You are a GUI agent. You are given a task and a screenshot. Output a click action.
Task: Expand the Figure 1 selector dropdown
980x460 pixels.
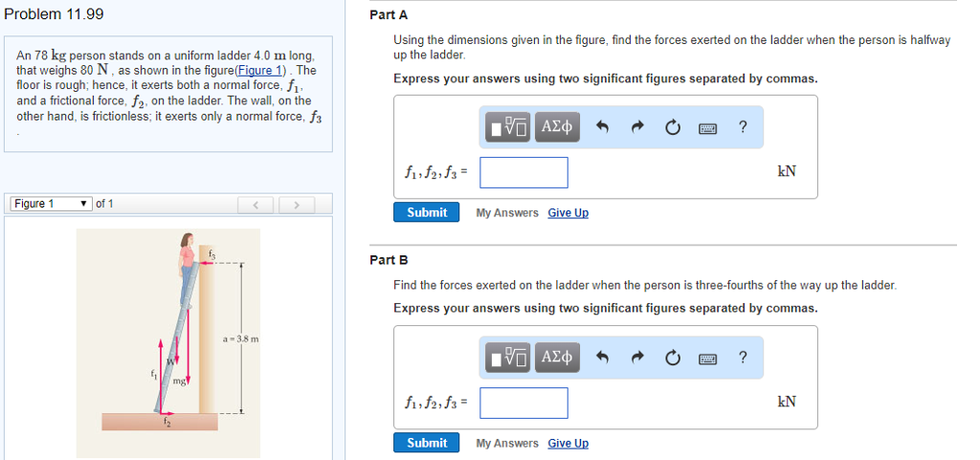coord(53,204)
